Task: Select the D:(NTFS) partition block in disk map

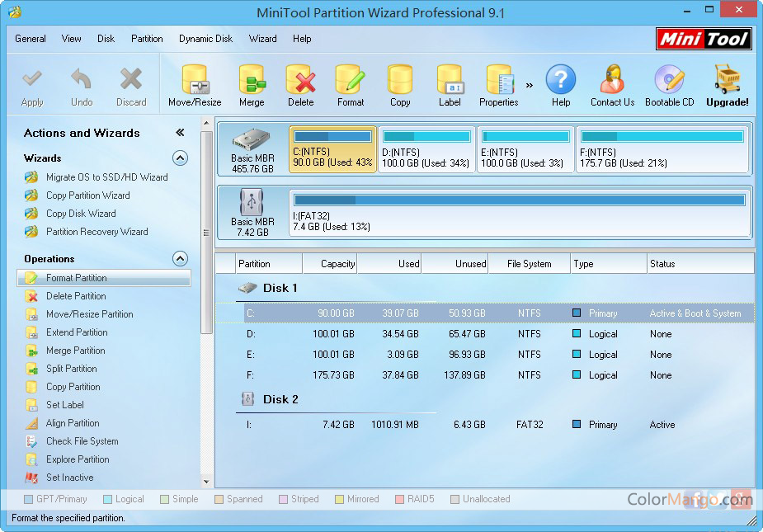Action: (426, 149)
